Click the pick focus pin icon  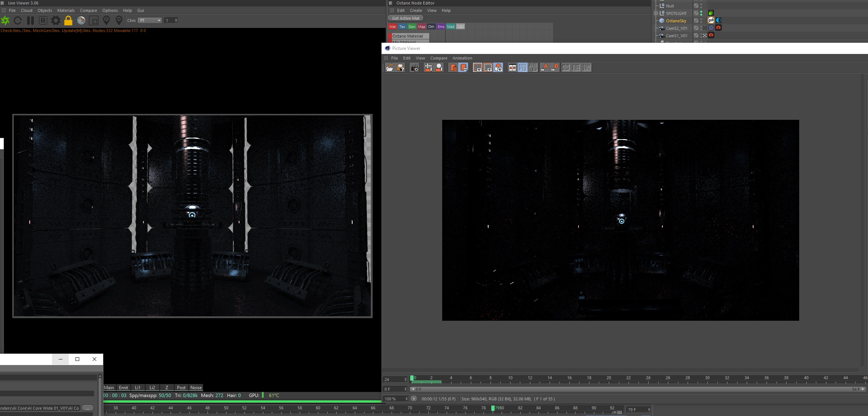click(106, 20)
